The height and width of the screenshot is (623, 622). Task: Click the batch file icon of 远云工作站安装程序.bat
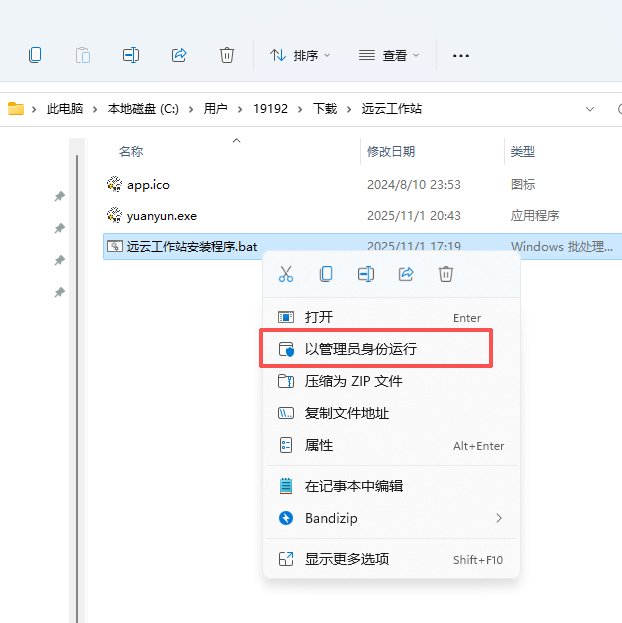[x=115, y=246]
